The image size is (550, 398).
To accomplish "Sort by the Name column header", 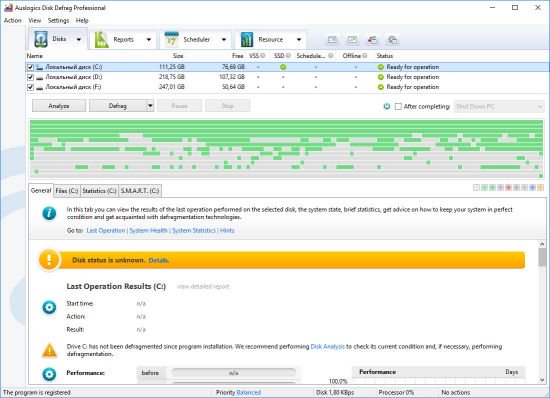I will coord(34,56).
